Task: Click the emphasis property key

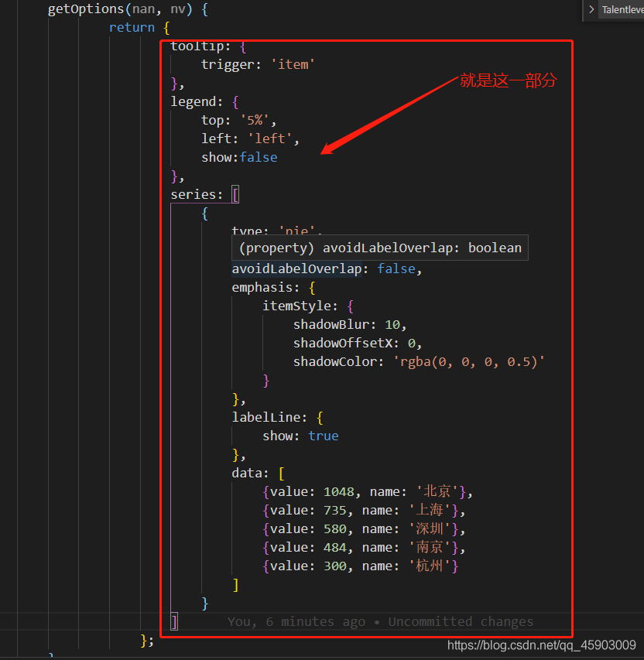Action: [261, 288]
